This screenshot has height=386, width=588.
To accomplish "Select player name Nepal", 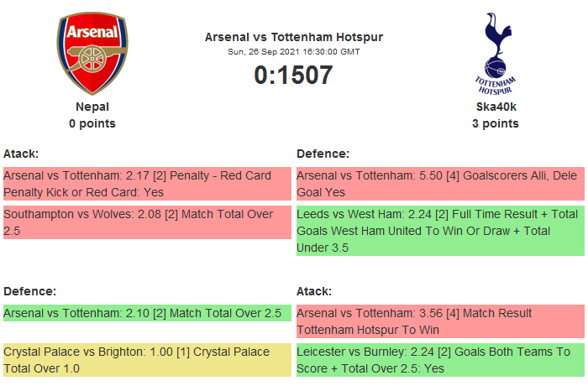I will 92,107.
